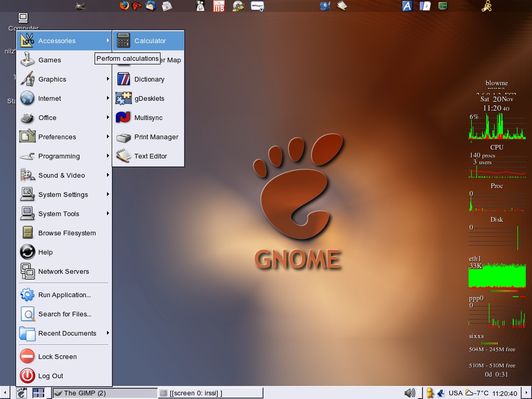Choose Search for Files... menu entry
The image size is (532, 399).
(64, 314)
